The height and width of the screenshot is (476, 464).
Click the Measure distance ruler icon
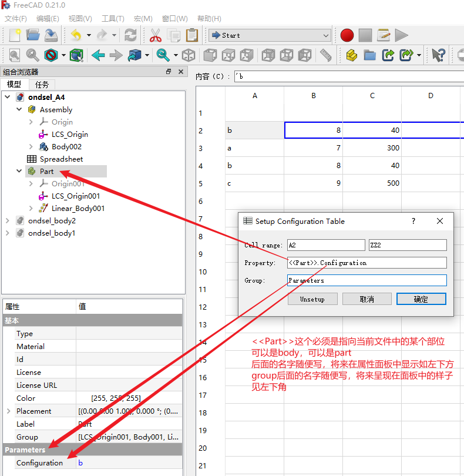click(x=325, y=55)
